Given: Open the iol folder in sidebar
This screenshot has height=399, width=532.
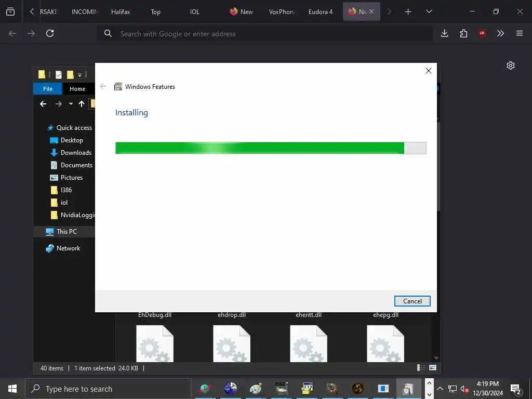Looking at the screenshot, I should pyautogui.click(x=64, y=203).
